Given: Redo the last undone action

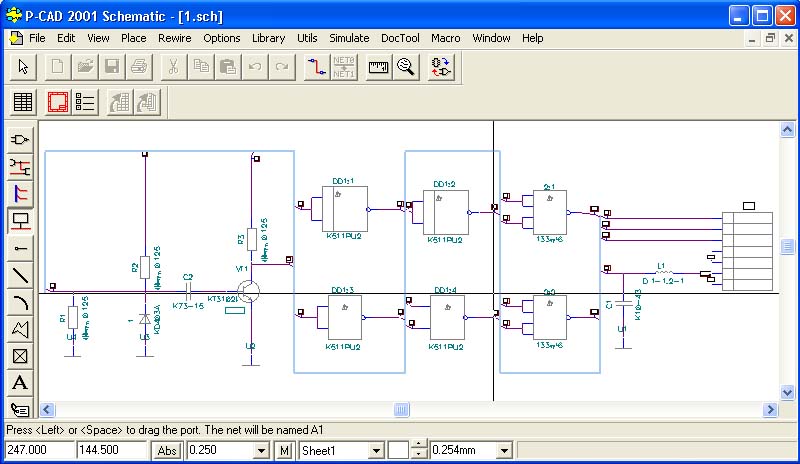Looking at the screenshot, I should tap(282, 67).
